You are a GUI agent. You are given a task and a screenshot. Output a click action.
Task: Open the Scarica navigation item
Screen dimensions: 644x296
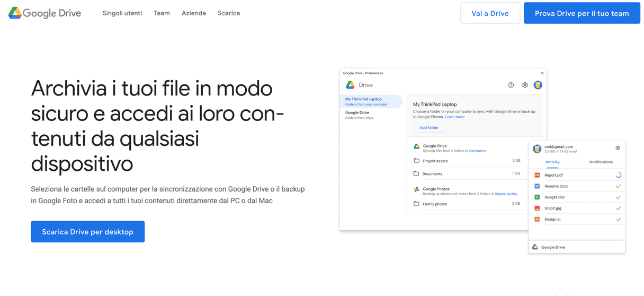pyautogui.click(x=229, y=13)
